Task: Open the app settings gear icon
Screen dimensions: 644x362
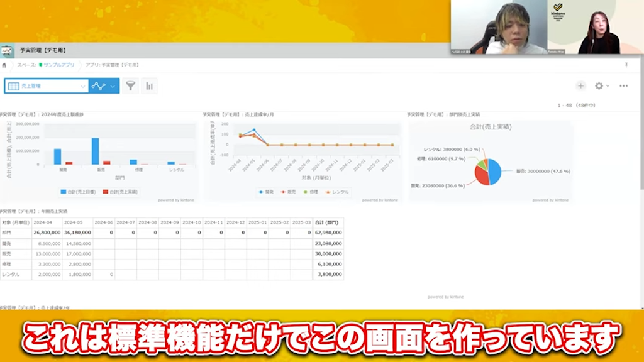Action: click(x=599, y=85)
